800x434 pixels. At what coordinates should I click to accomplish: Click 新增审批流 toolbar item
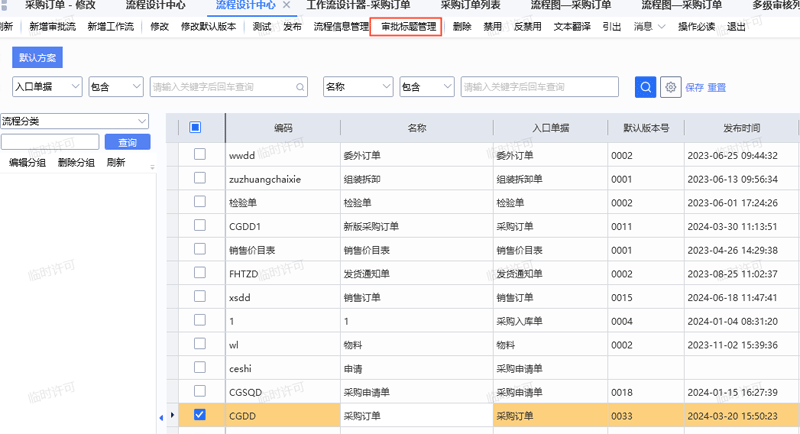click(x=53, y=27)
